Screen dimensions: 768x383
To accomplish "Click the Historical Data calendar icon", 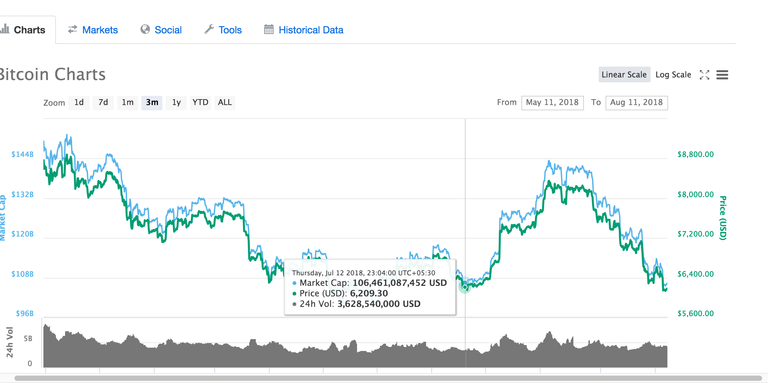I will click(268, 29).
